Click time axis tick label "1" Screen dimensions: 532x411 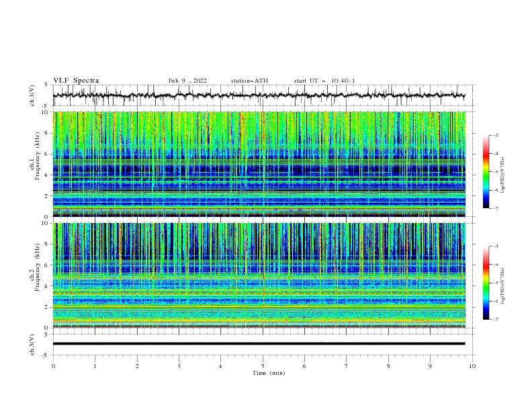(95, 366)
